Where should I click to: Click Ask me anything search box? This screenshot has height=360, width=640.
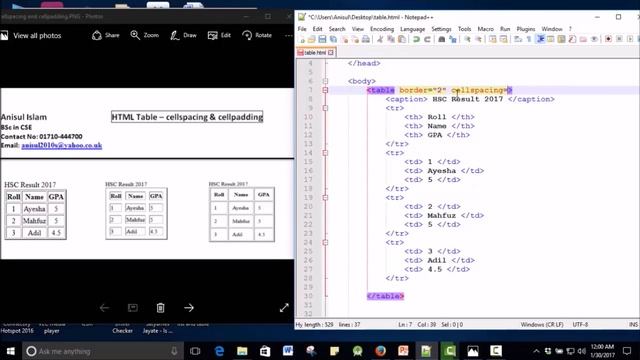tap(103, 351)
